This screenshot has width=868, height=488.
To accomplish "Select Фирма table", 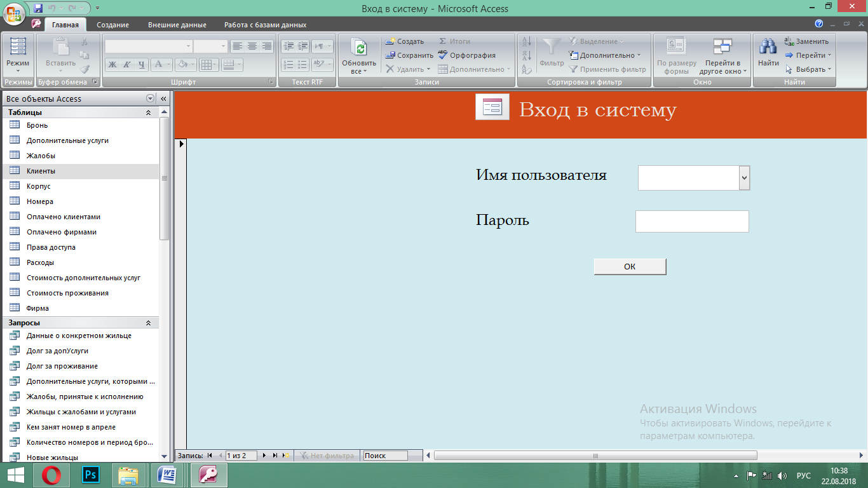I will click(x=80, y=308).
